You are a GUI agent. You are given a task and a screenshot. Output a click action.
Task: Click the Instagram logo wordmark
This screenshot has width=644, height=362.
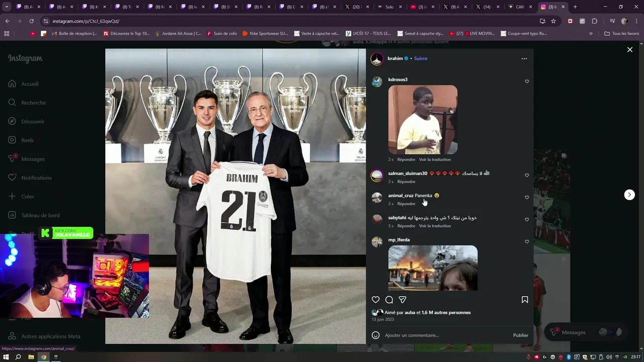tap(25, 58)
